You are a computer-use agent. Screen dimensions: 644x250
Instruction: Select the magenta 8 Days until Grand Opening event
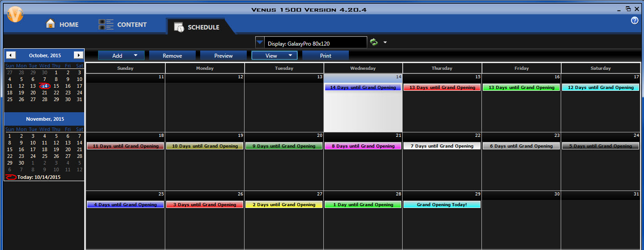pos(363,146)
